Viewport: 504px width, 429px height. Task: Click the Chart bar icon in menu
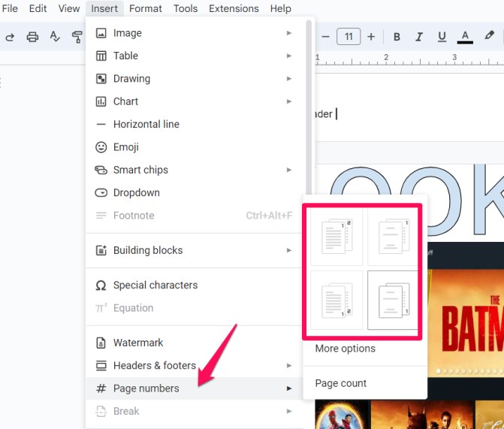101,101
